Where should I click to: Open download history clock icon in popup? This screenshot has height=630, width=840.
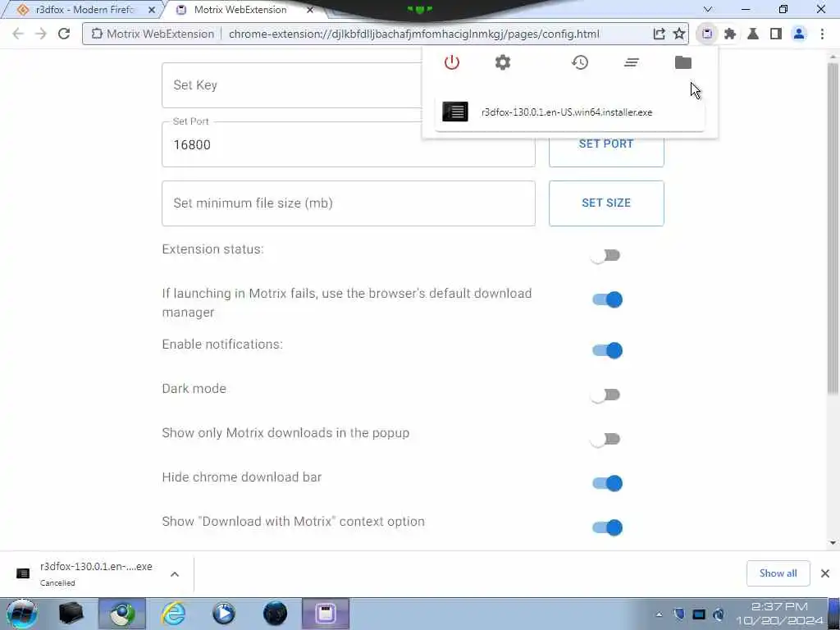580,62
